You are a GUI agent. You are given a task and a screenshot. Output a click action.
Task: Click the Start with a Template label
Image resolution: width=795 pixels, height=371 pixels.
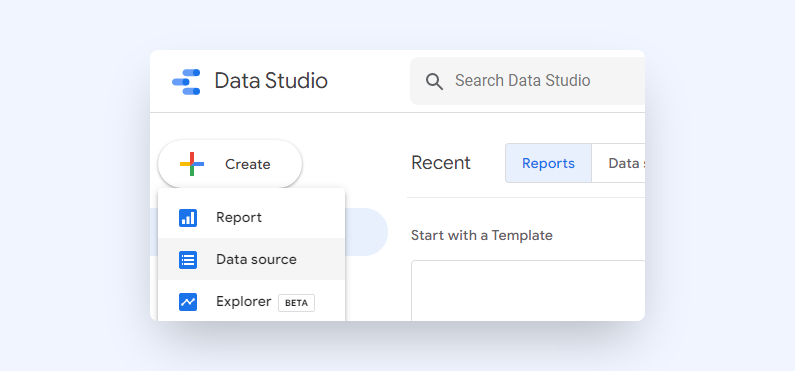tap(482, 235)
